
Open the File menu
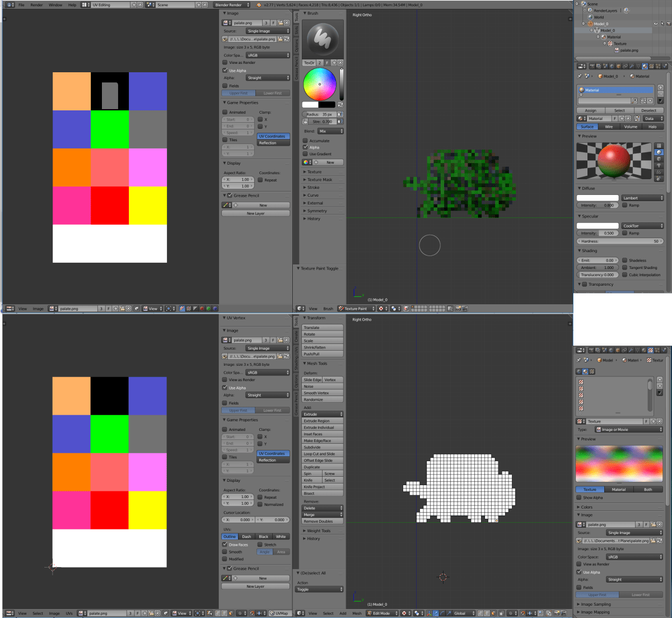point(21,4)
